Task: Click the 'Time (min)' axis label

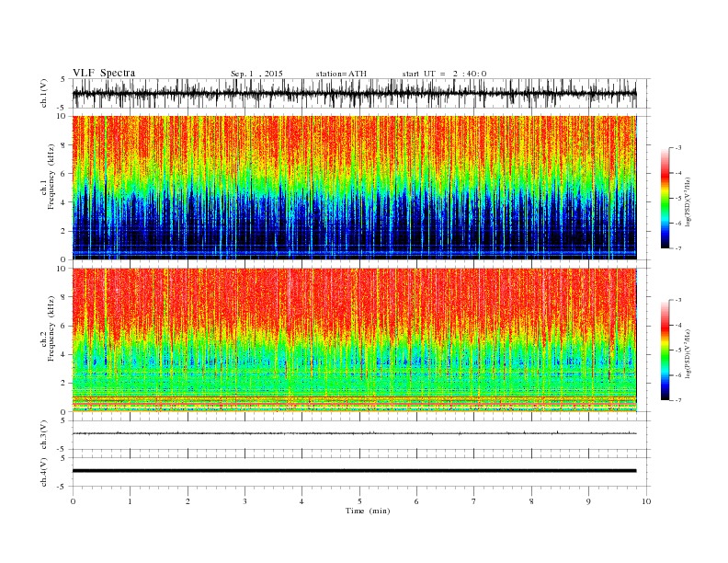Action: pyautogui.click(x=368, y=511)
